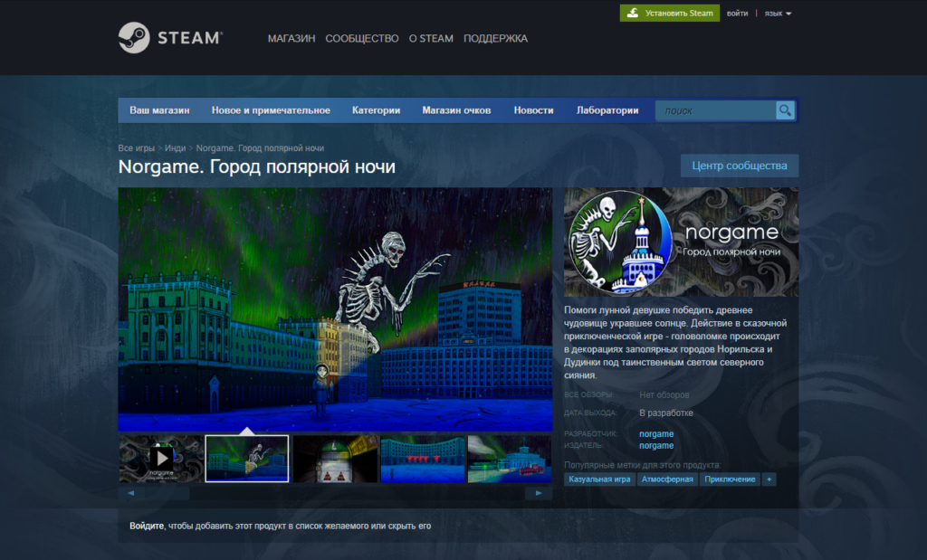Click the Атмосферная tag

pos(667,479)
